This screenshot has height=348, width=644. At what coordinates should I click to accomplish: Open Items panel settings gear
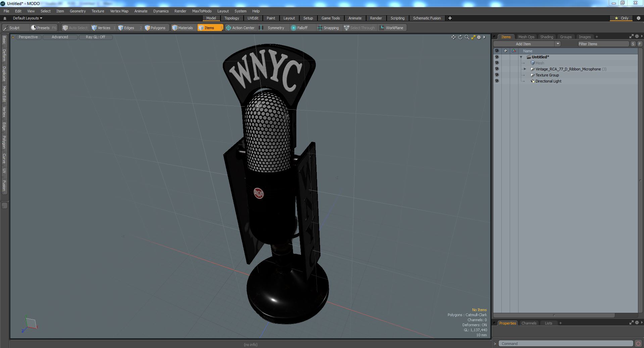click(x=637, y=36)
